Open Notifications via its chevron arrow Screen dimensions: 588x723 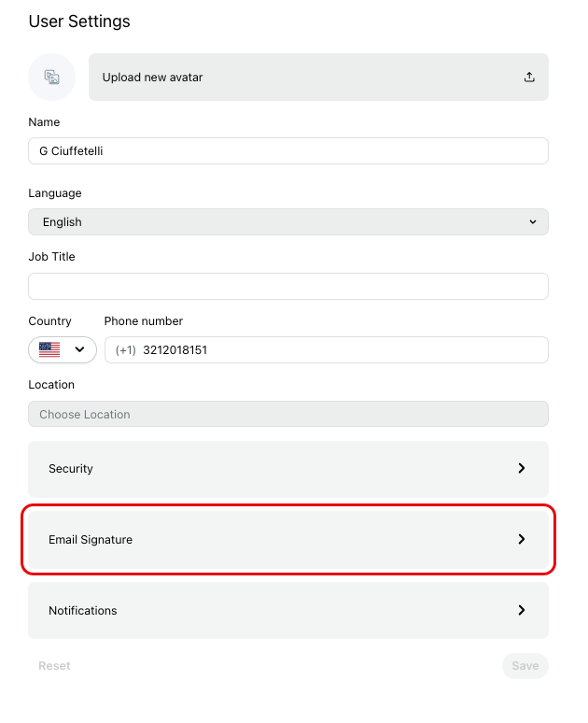521,611
